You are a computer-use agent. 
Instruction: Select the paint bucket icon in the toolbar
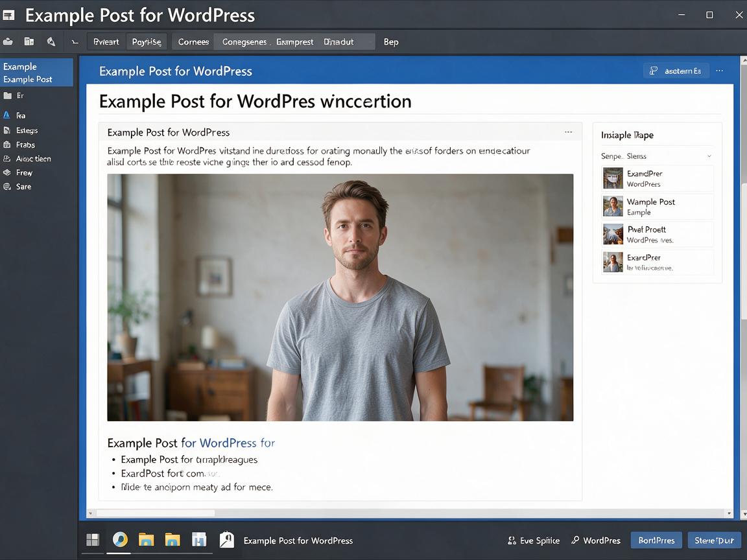tap(51, 42)
